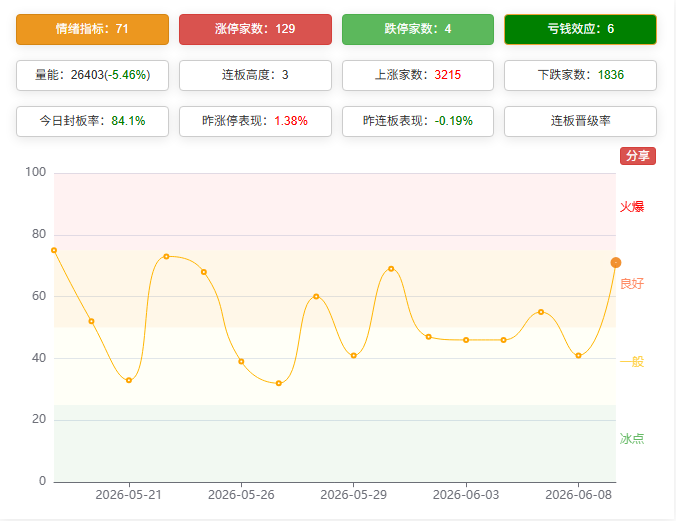Select the 上涨家数 3215 box
Viewport: 676px width, 521px height.
[418, 75]
